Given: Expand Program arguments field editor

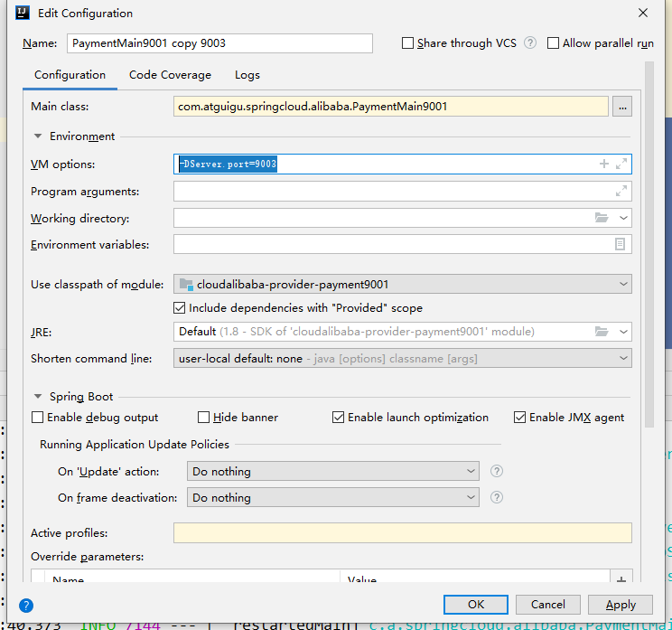Looking at the screenshot, I should (x=621, y=191).
